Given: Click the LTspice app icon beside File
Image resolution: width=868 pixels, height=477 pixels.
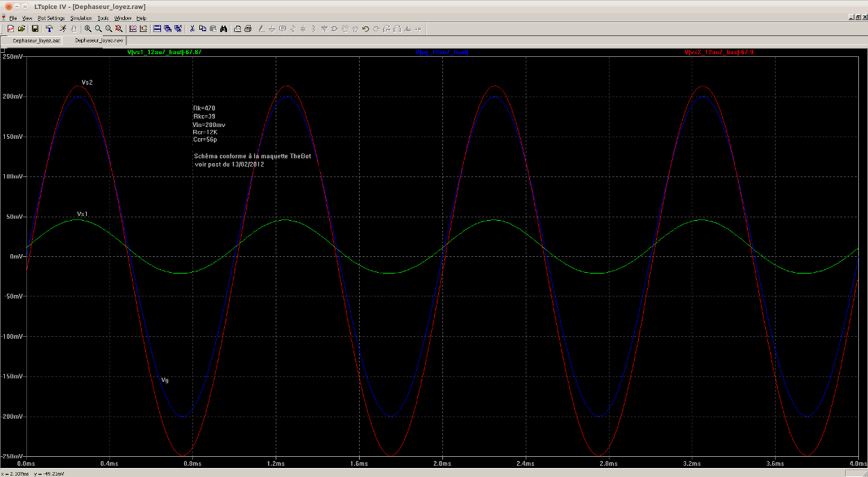Looking at the screenshot, I should [3, 17].
